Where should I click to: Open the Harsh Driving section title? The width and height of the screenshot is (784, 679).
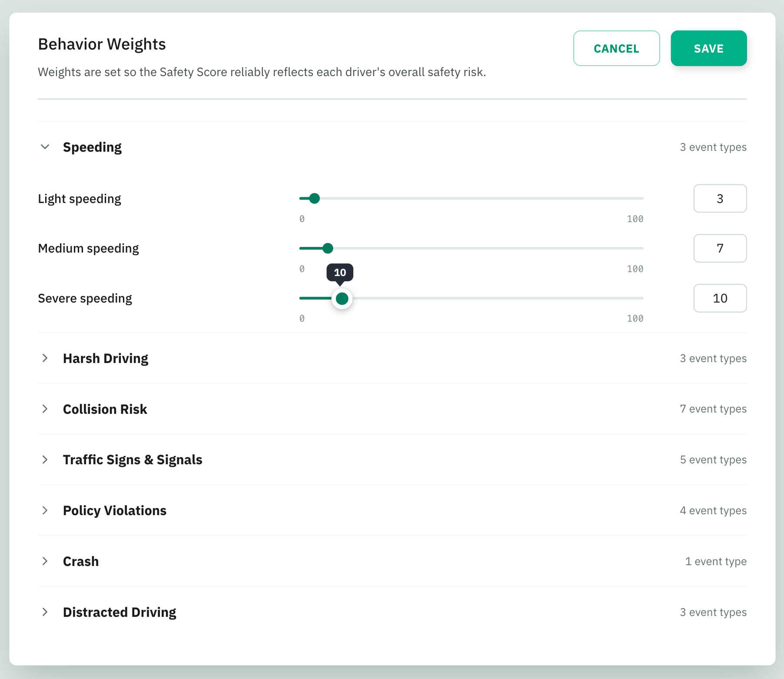click(x=106, y=359)
